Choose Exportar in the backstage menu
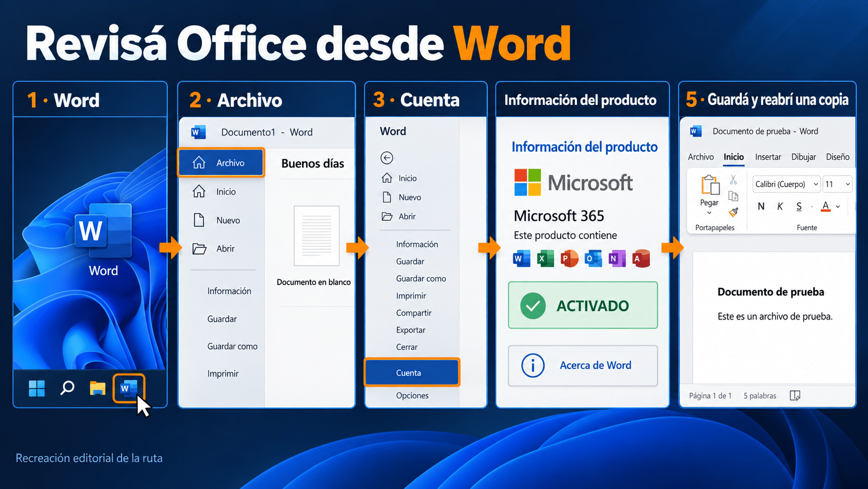The image size is (868, 489). point(411,330)
